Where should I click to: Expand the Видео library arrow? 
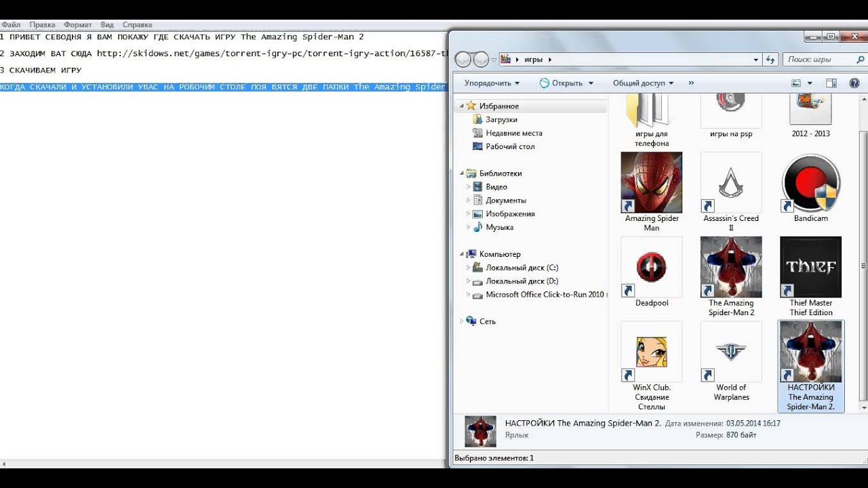pos(468,186)
